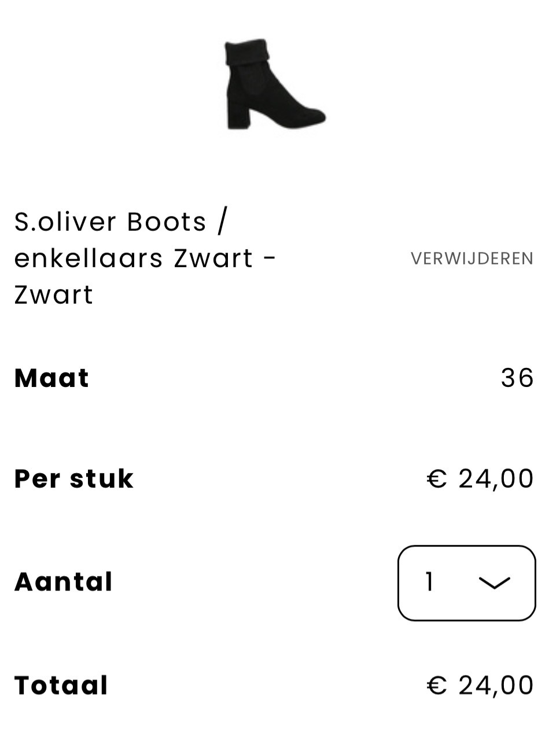Screen dimensions: 560x734
Task: Click the Per stuk price 24,00
Action: click(496, 479)
